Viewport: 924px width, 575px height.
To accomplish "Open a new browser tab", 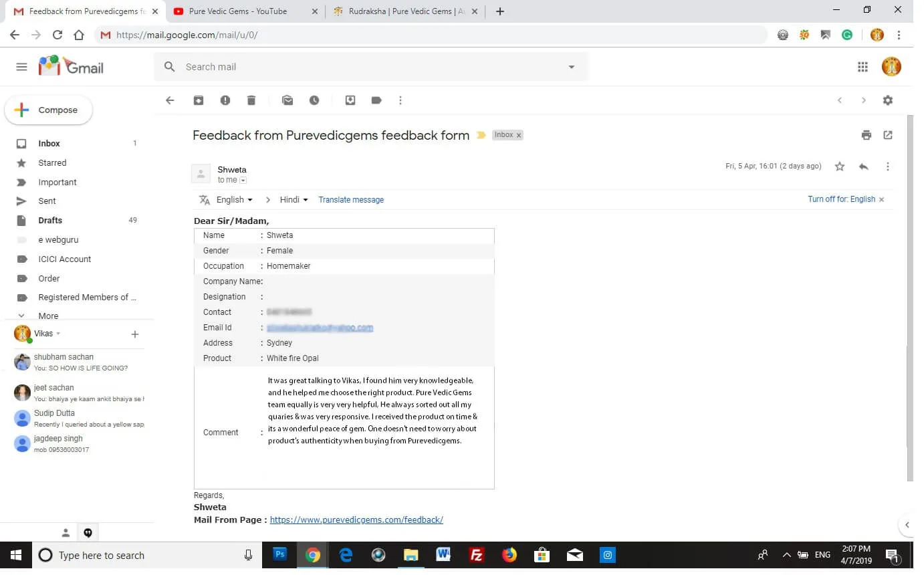I will (x=500, y=11).
